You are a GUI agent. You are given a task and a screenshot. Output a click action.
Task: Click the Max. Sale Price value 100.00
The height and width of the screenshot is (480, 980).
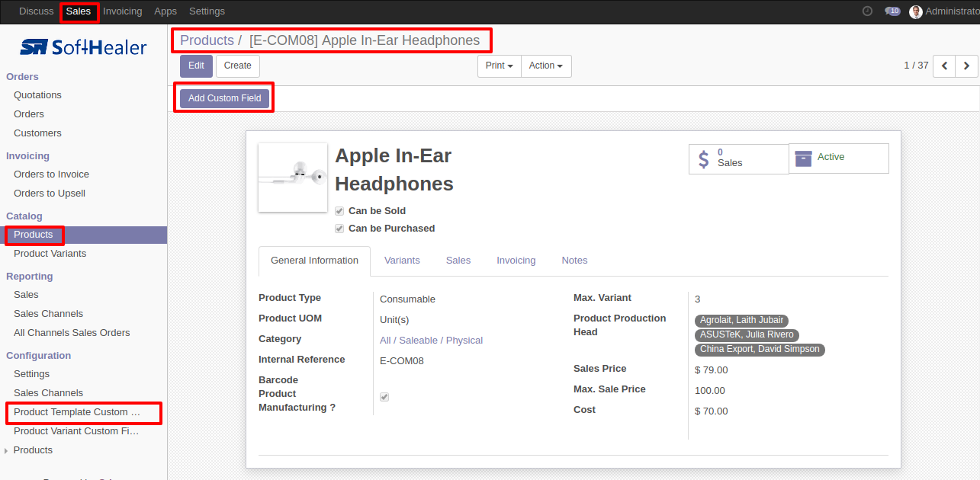[x=710, y=391]
